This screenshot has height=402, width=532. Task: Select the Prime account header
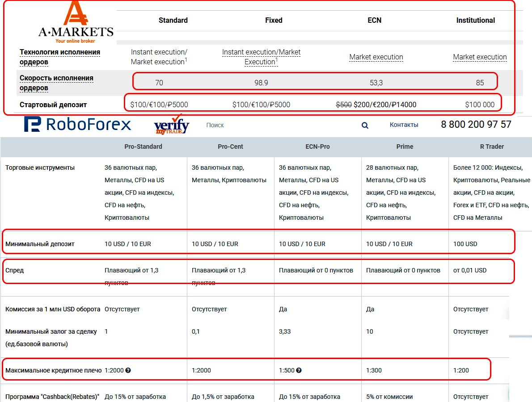405,147
